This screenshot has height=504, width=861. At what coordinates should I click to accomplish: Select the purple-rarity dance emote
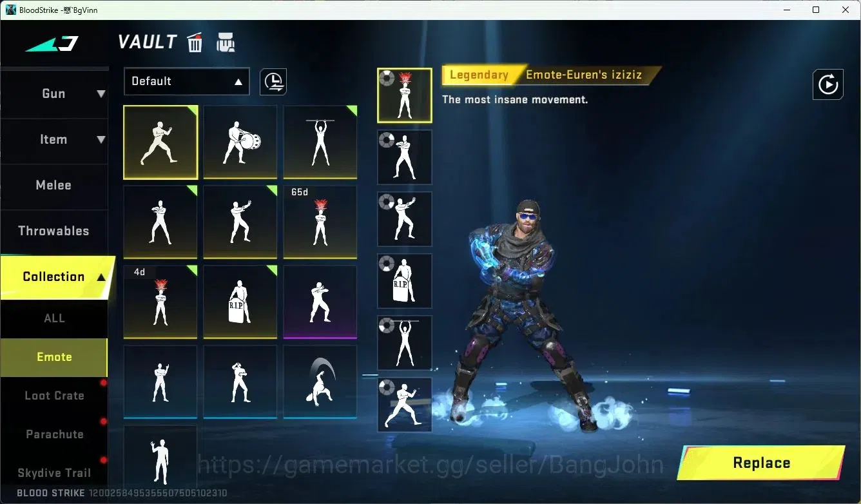pos(320,302)
